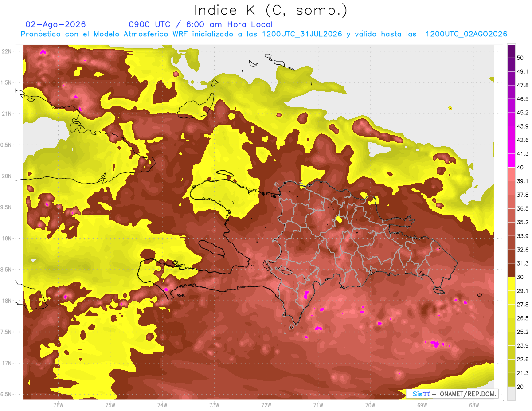Click the "19N" latitude label
Image resolution: width=532 pixels, height=411 pixels.
(x=7, y=239)
